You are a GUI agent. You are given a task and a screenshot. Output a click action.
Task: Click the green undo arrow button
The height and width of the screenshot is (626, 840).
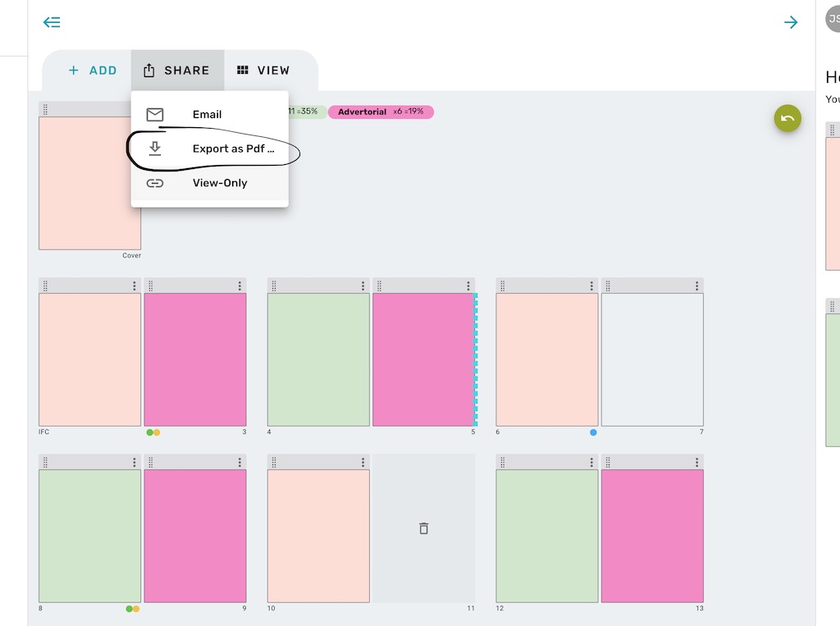tap(787, 118)
